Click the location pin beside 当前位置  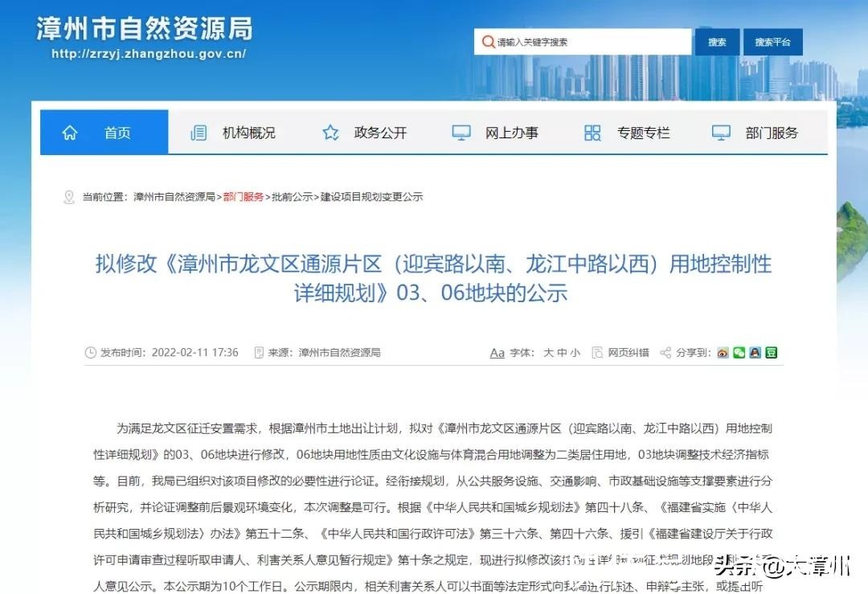(68, 195)
